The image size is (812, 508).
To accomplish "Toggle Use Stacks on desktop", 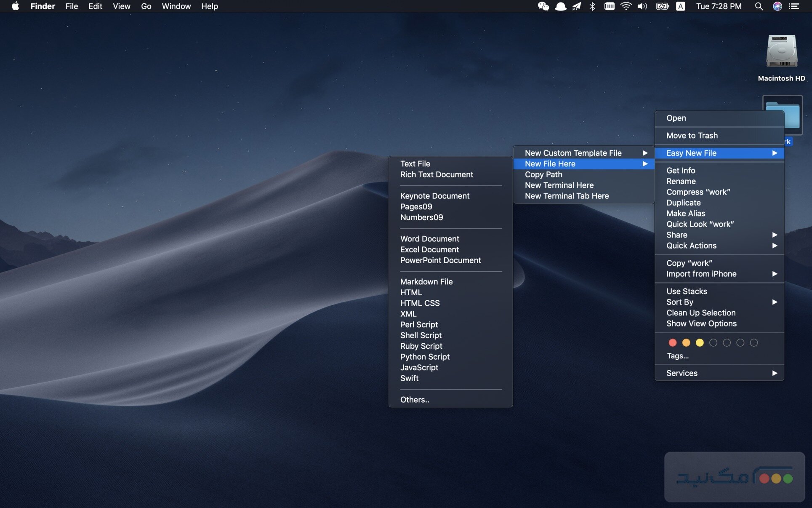I will pos(686,291).
